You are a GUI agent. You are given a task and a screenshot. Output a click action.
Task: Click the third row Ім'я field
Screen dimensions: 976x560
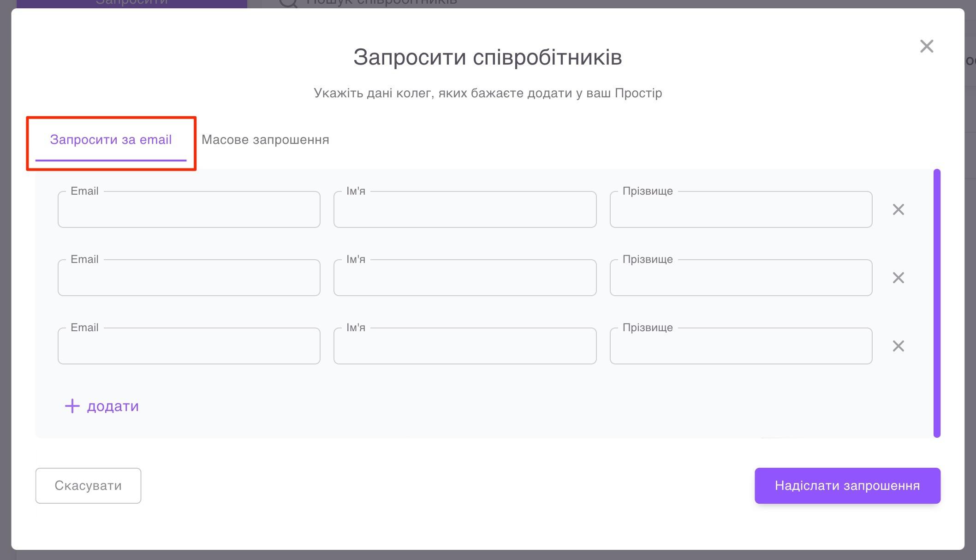pyautogui.click(x=464, y=346)
